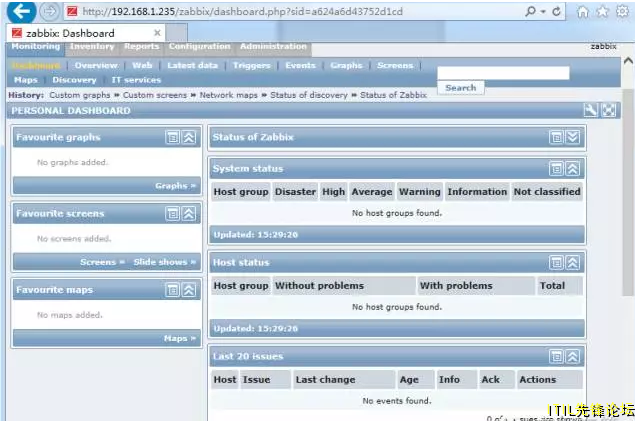This screenshot has height=421, width=635.
Task: Focus the Zabbix search input field
Action: [x=503, y=73]
